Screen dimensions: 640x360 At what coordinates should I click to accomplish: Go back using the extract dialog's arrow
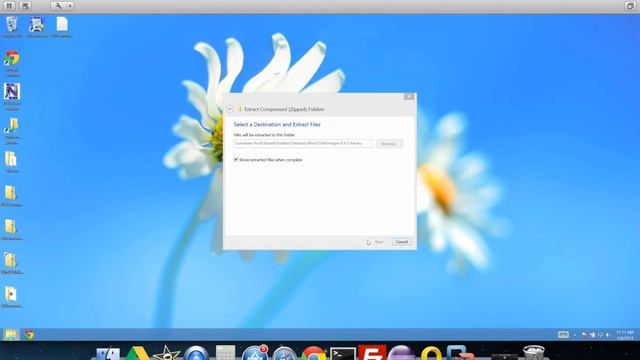pos(230,109)
